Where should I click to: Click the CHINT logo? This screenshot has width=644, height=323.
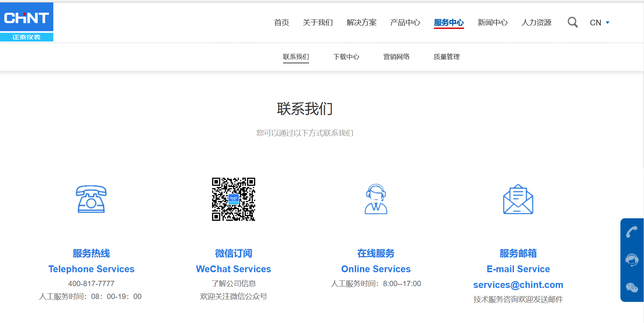pyautogui.click(x=26, y=22)
